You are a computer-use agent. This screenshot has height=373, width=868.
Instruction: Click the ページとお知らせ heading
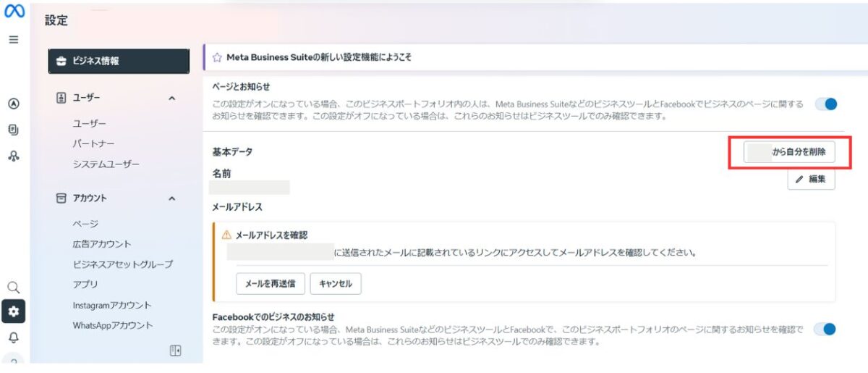pos(241,86)
